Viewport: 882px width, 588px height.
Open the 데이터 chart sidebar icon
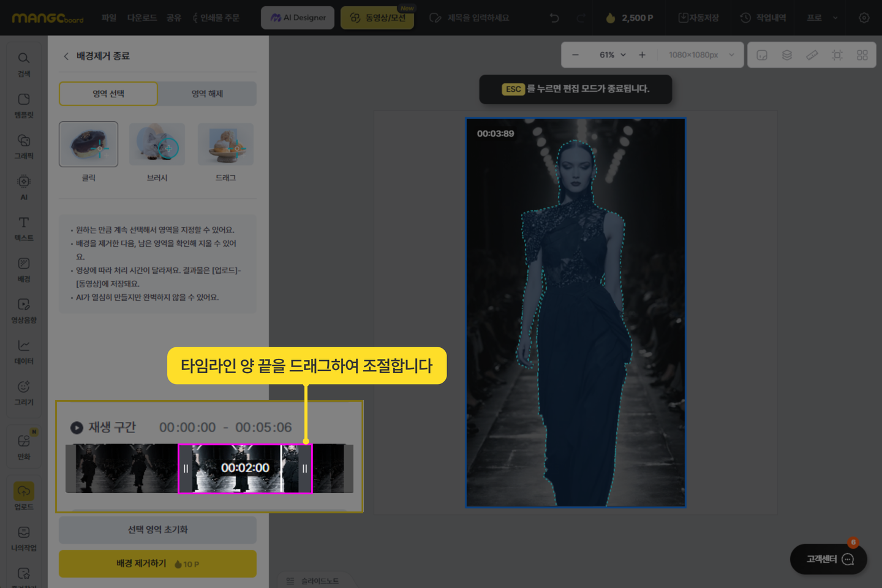coord(23,352)
